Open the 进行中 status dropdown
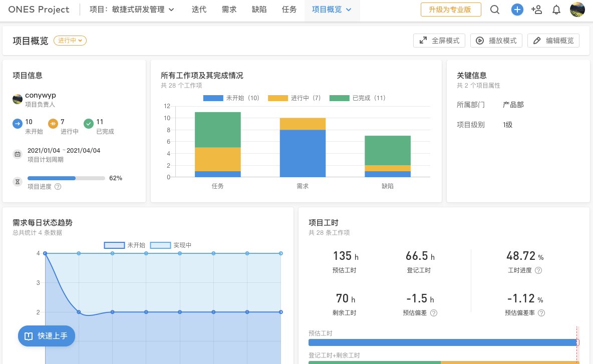593x364 pixels. click(x=70, y=41)
